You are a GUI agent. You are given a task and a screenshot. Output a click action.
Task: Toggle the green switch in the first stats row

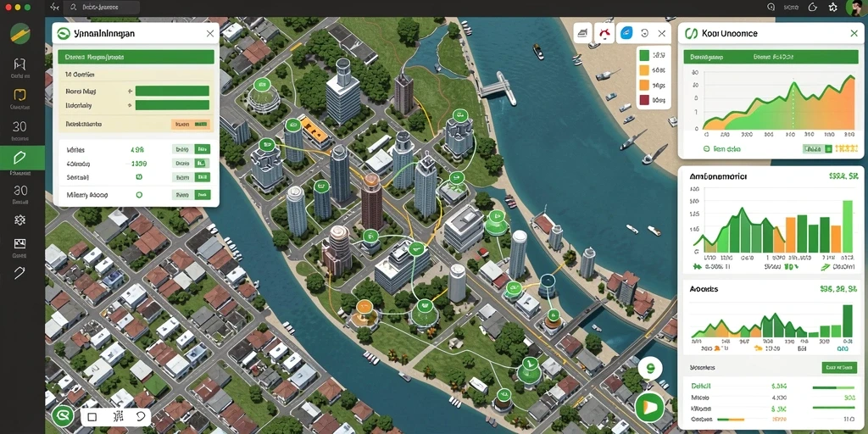point(202,149)
